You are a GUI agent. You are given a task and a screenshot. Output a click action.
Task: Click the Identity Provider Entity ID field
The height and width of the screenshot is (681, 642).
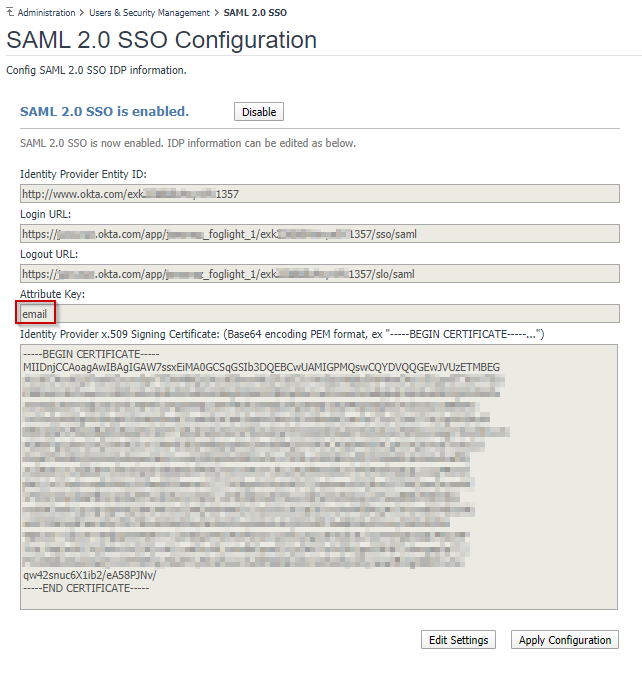(319, 194)
